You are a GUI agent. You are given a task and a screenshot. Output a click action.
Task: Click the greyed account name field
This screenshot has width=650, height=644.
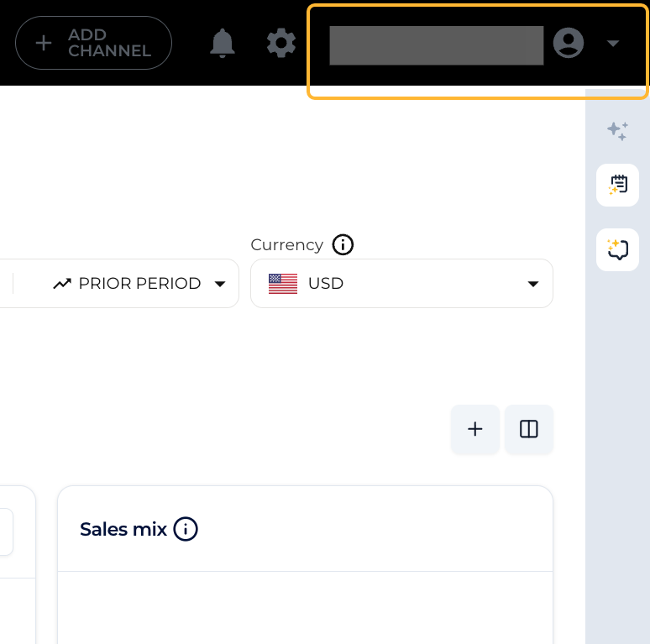pos(437,45)
